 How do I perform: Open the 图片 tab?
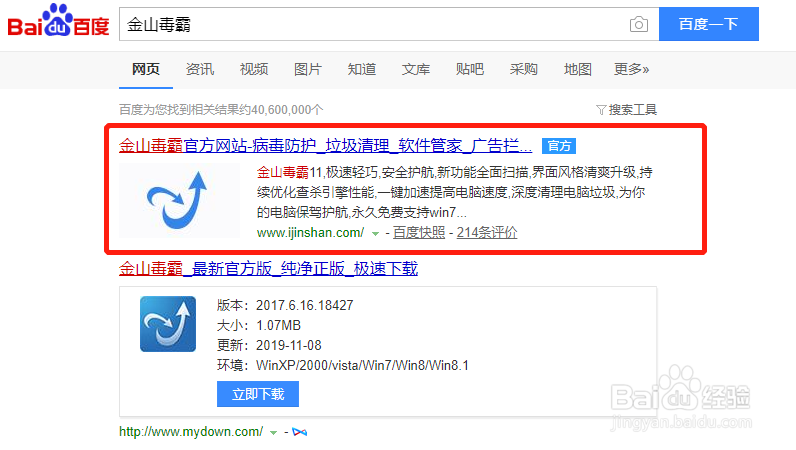click(308, 69)
